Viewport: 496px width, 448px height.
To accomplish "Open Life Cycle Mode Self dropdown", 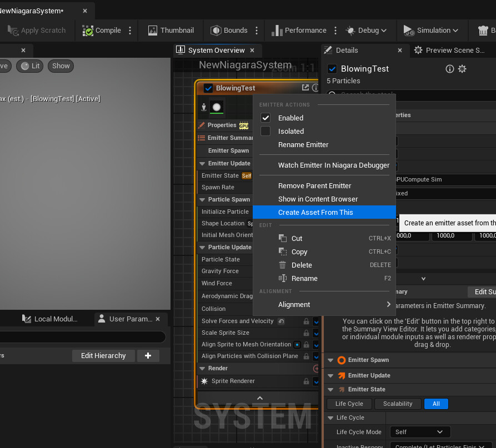I will [420, 432].
